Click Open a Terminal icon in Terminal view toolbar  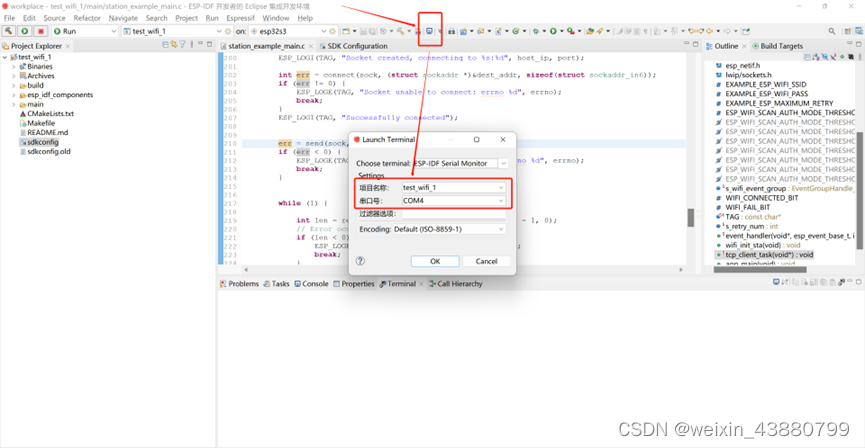pyautogui.click(x=776, y=281)
